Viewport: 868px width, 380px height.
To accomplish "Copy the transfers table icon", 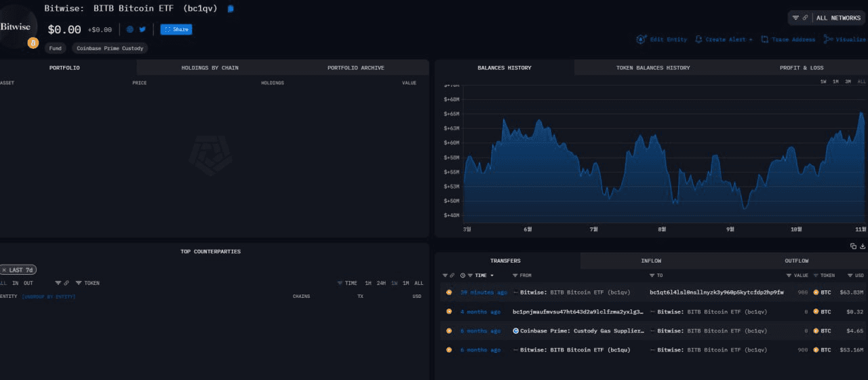I will (853, 246).
